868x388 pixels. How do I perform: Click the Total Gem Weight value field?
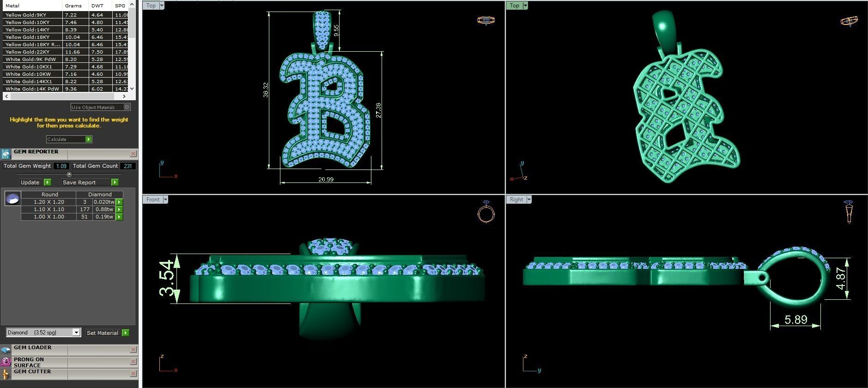click(61, 166)
